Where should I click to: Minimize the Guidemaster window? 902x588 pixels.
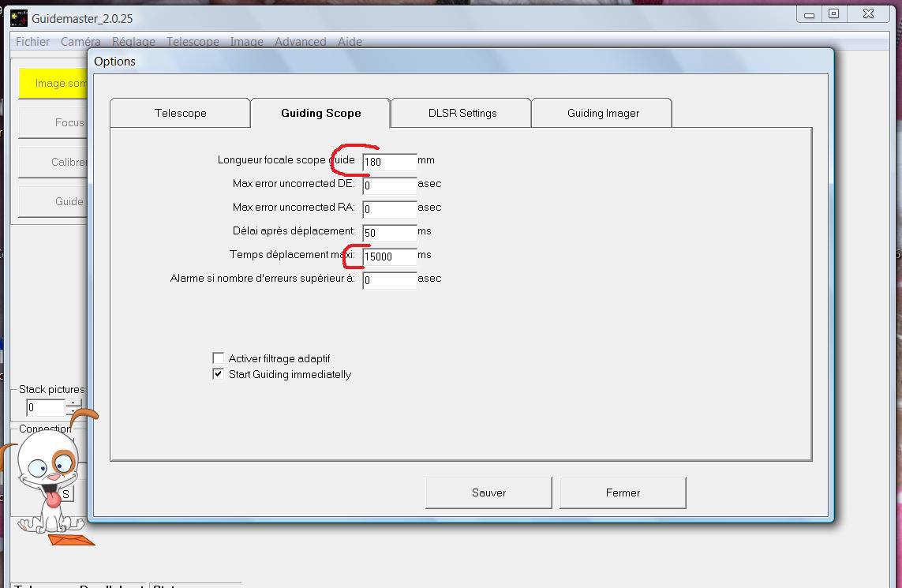809,14
